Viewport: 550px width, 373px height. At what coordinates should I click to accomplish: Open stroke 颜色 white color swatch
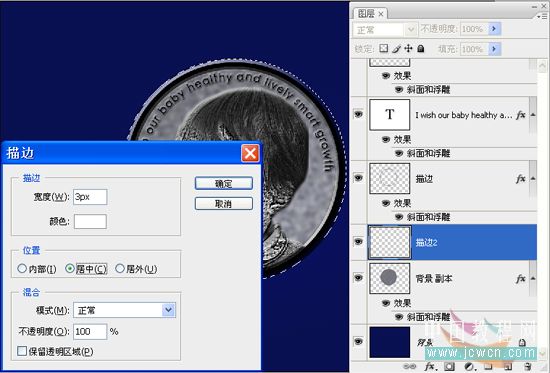tap(90, 221)
